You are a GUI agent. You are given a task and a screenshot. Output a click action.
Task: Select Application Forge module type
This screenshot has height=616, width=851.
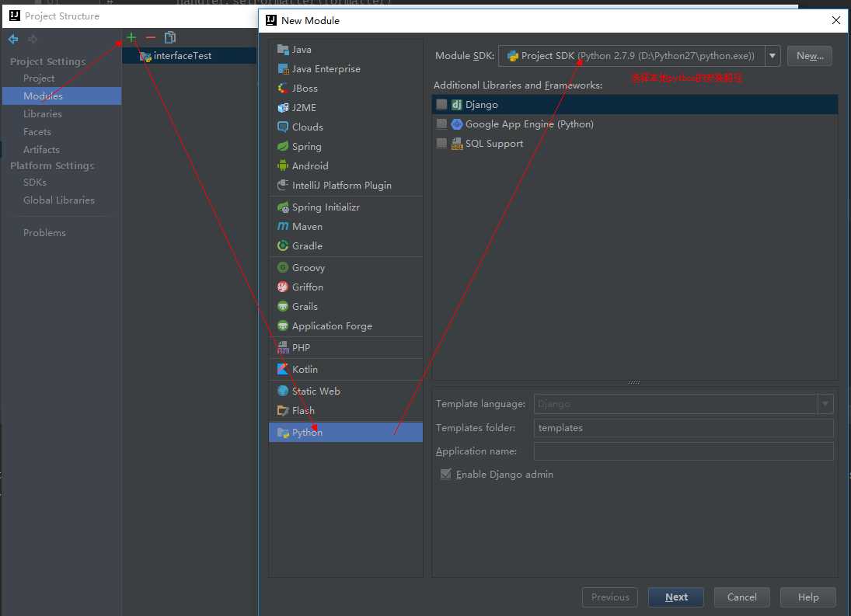click(x=346, y=326)
